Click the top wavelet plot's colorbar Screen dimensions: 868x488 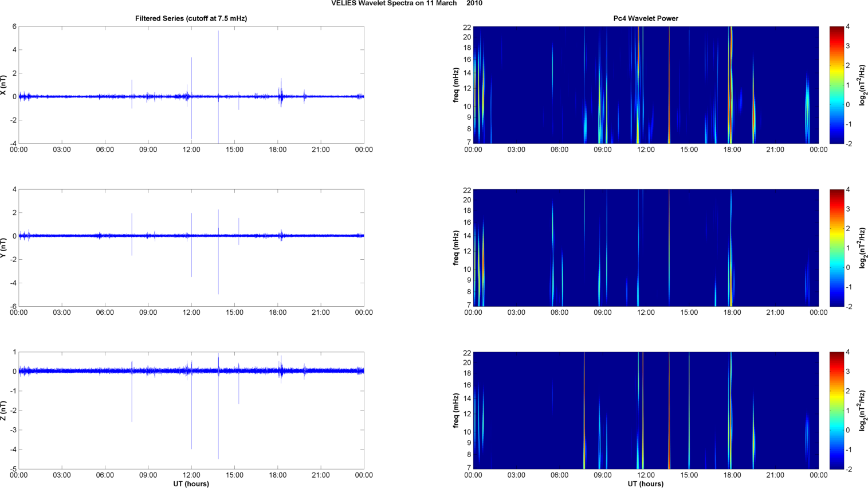(836, 85)
